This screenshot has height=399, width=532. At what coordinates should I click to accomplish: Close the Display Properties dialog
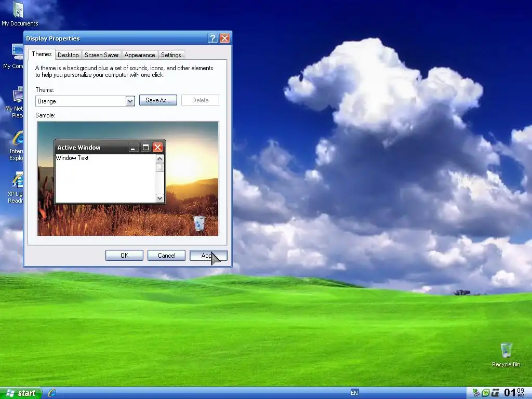224,38
